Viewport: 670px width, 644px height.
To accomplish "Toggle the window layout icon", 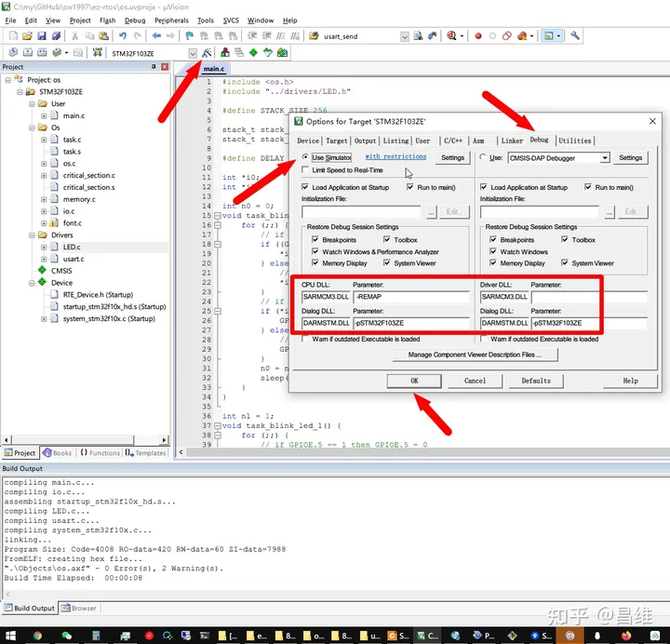I will point(549,36).
